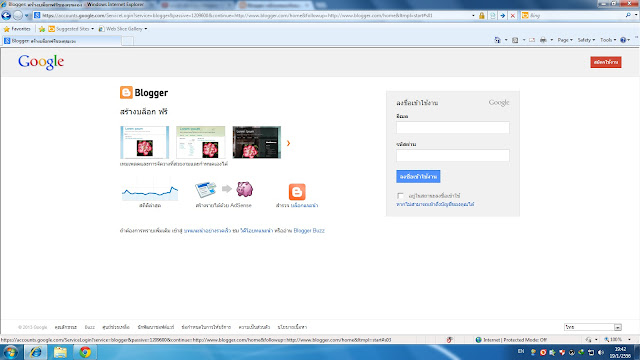
Task: Click the compatibility view page icon
Action: point(493,16)
